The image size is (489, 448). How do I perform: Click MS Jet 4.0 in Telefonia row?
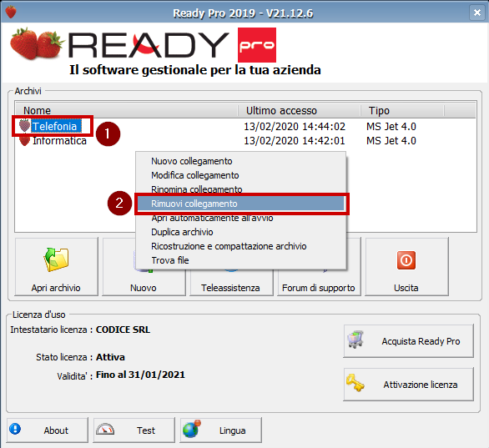coord(391,127)
